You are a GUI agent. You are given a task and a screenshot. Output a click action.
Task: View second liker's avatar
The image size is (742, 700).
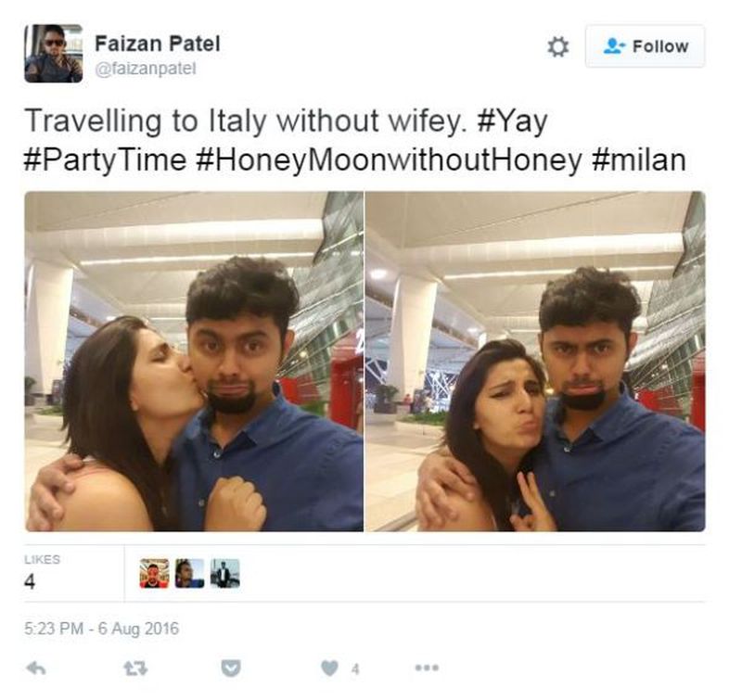(190, 573)
